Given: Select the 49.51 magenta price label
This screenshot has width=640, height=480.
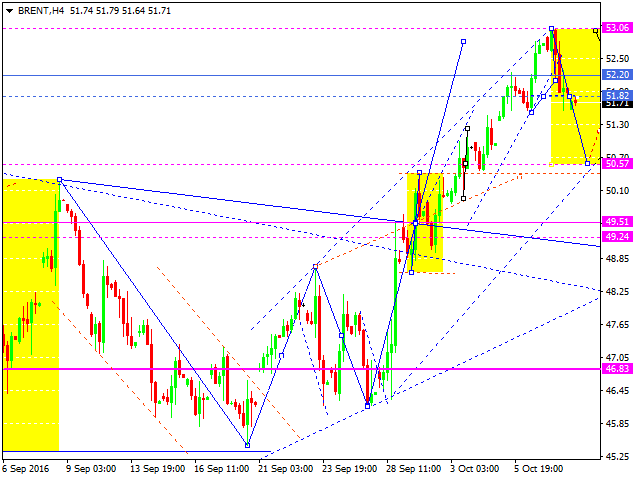Looking at the screenshot, I should point(618,222).
